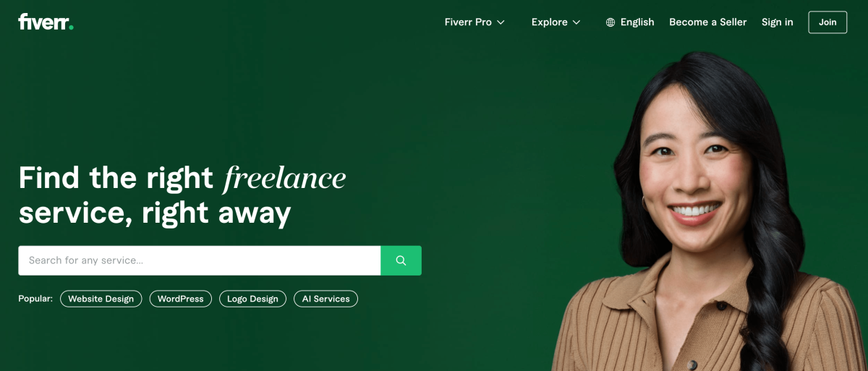Click the globe language icon
This screenshot has width=868, height=371.
point(610,22)
